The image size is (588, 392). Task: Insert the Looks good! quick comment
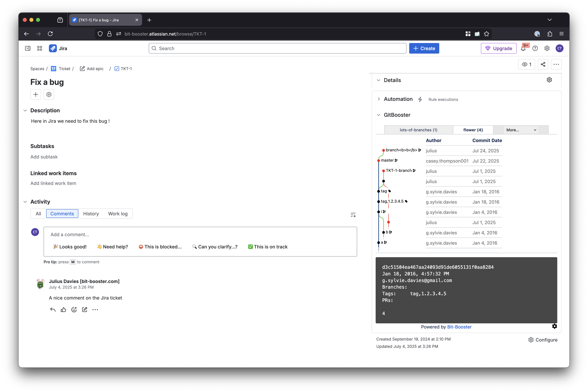tap(70, 247)
